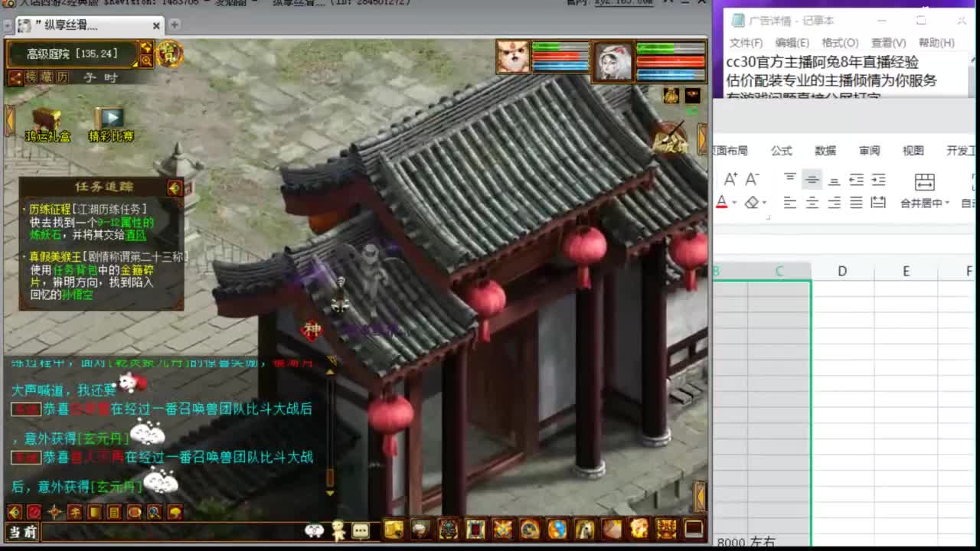Click the red framed picture icon in the action bar
This screenshot has width=980, height=551.
[475, 529]
